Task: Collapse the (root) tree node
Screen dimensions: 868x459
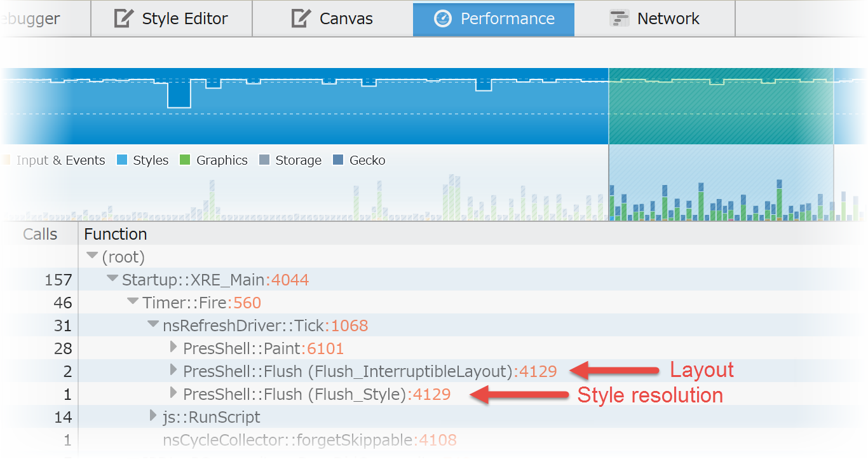Action: (92, 256)
